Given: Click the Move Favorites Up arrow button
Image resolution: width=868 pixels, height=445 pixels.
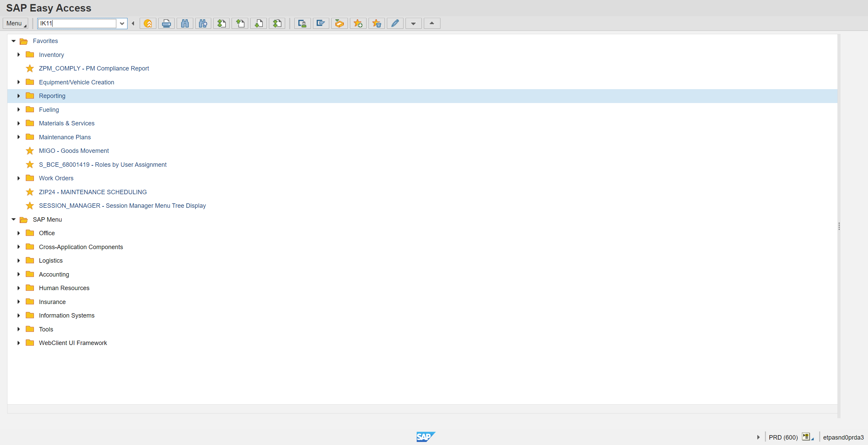Looking at the screenshot, I should pyautogui.click(x=432, y=23).
